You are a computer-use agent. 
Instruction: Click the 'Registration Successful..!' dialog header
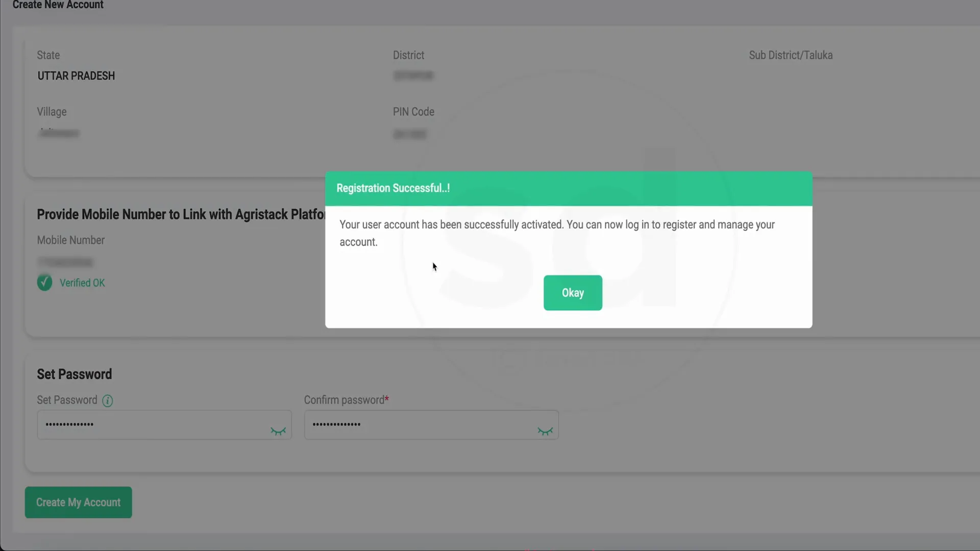pos(569,189)
